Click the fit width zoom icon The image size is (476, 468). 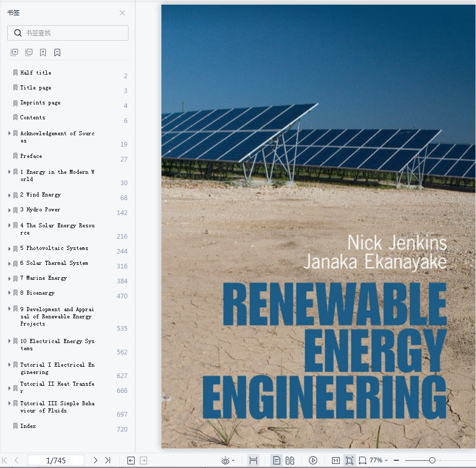362,461
